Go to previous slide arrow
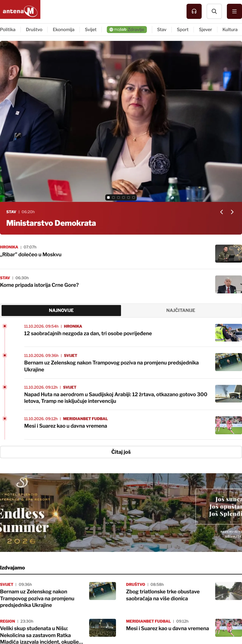242x644 pixels. click(x=221, y=212)
